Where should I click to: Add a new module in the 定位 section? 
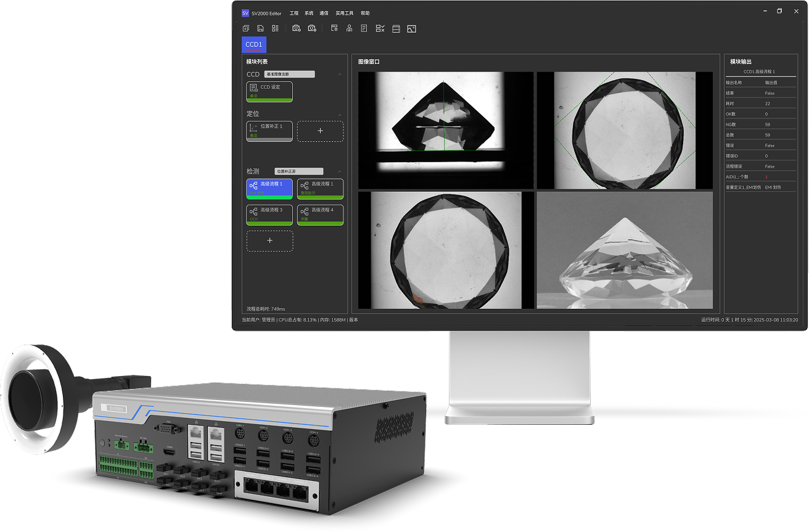(320, 131)
